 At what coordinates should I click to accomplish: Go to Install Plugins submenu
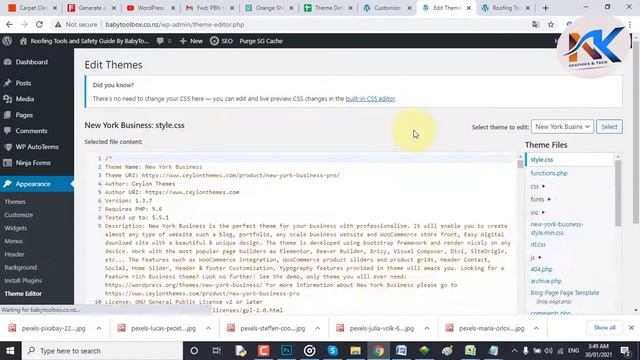[23, 280]
